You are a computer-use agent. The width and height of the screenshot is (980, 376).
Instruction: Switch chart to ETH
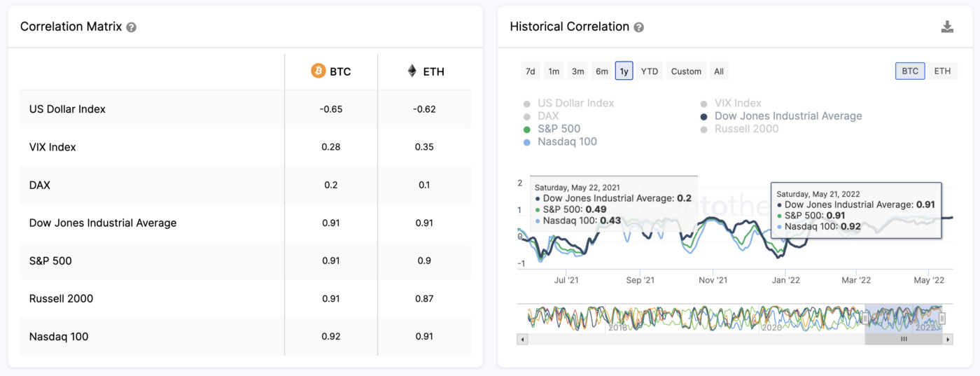coord(943,71)
